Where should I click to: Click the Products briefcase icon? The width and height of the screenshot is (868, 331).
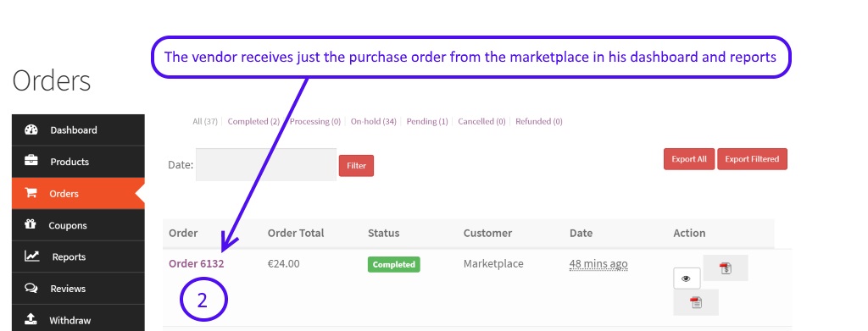[x=31, y=162]
